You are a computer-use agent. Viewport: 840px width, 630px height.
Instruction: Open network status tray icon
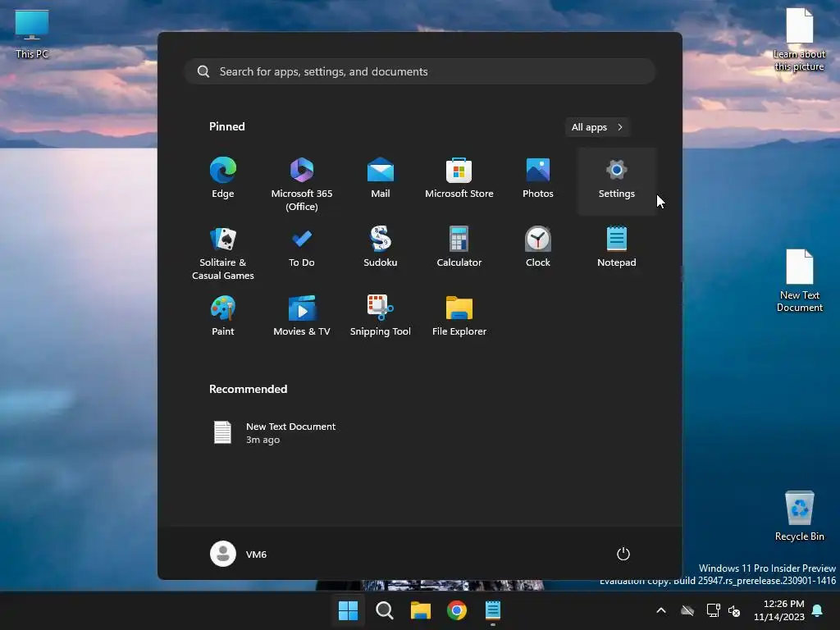[x=713, y=610]
